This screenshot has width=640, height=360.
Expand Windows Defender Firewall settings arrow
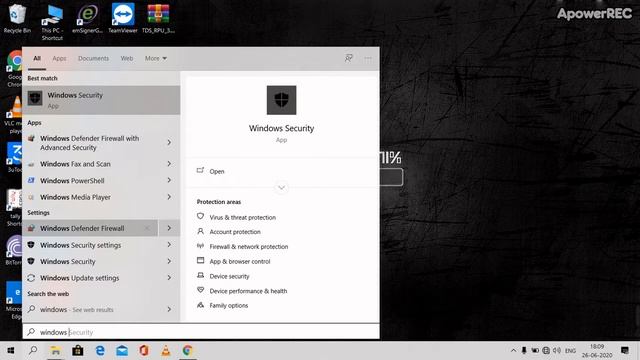coord(169,228)
